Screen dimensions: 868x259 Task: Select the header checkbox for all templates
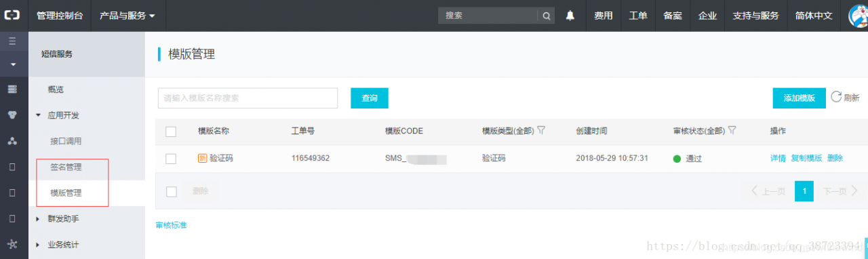pyautogui.click(x=171, y=132)
